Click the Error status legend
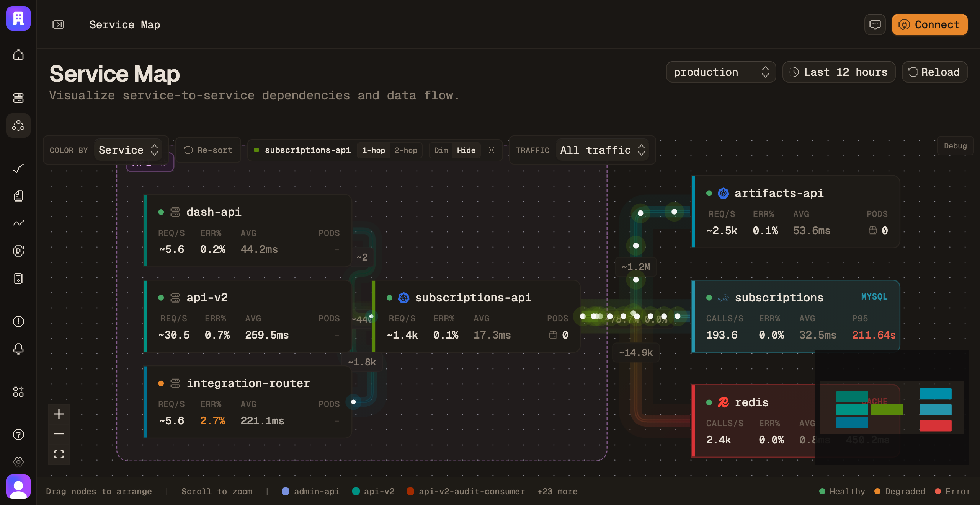 952,491
